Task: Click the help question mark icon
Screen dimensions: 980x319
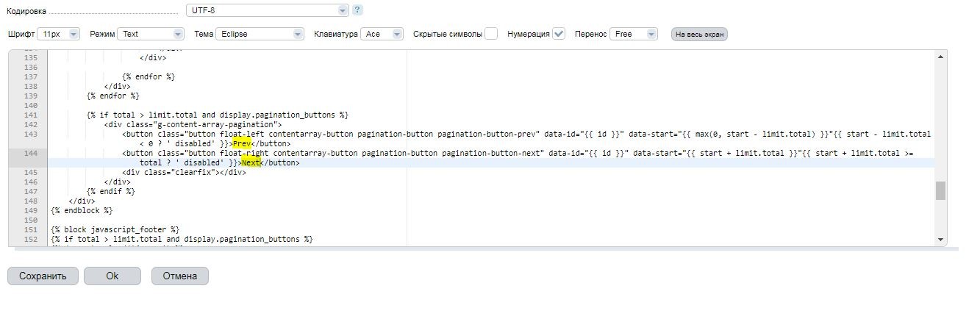Action: coord(358,10)
